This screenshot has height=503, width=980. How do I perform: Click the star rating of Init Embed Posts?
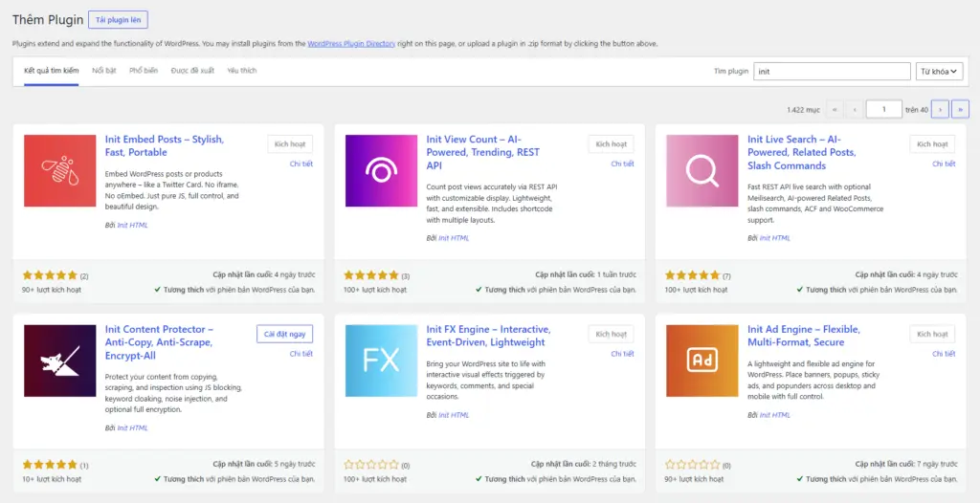pos(50,275)
